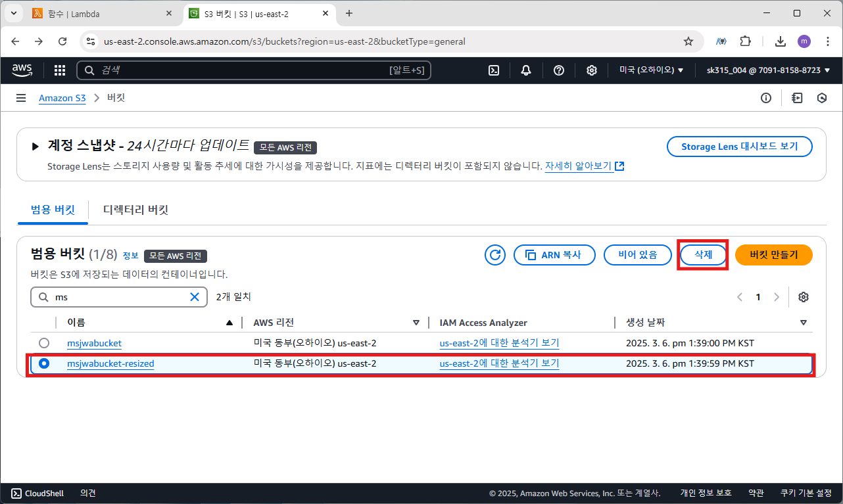843x504 pixels.
Task: Clear the bucket search filter
Action: click(195, 297)
